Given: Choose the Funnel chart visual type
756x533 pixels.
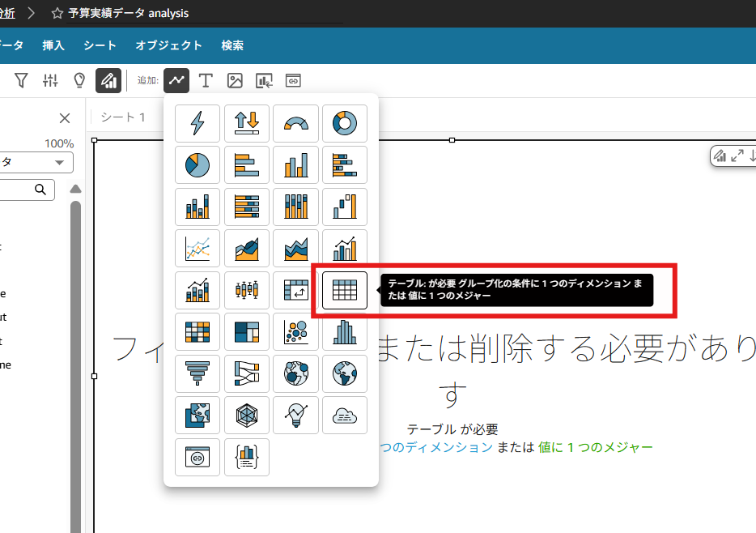Looking at the screenshot, I should tap(197, 373).
